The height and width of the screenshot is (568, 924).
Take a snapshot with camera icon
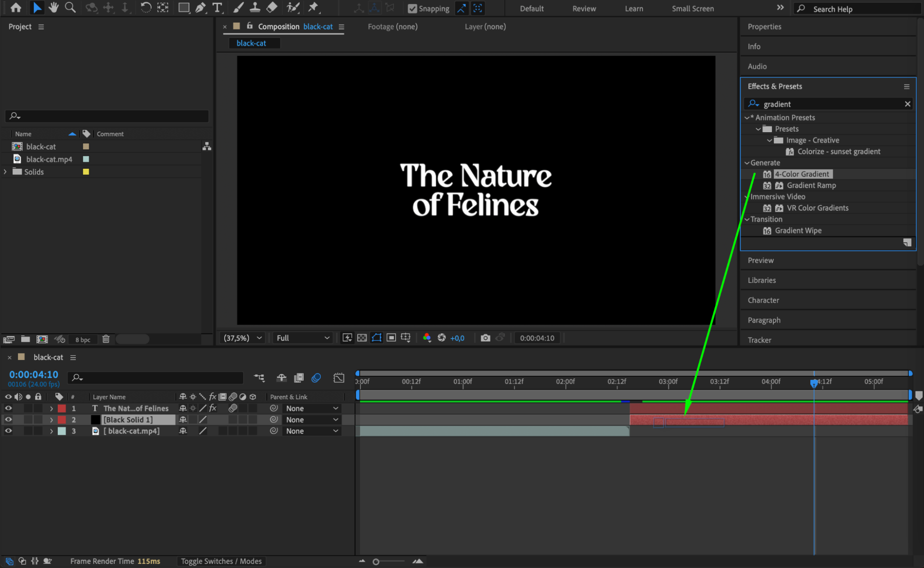click(x=485, y=338)
